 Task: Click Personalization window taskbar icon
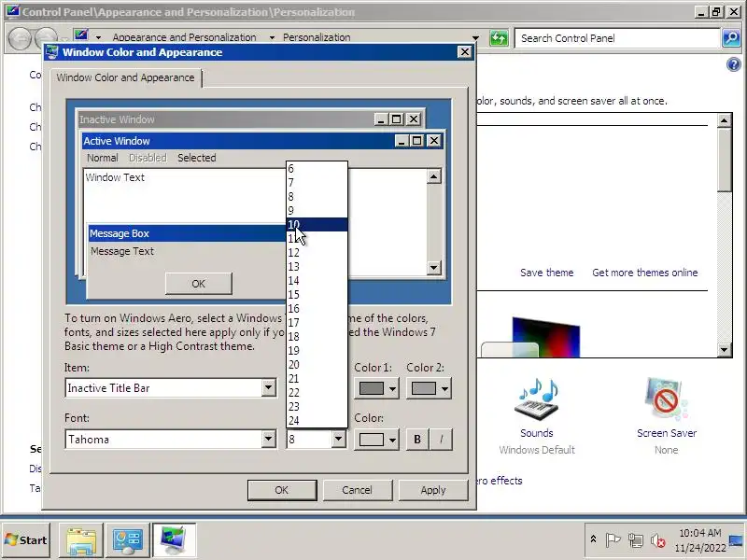[174, 540]
